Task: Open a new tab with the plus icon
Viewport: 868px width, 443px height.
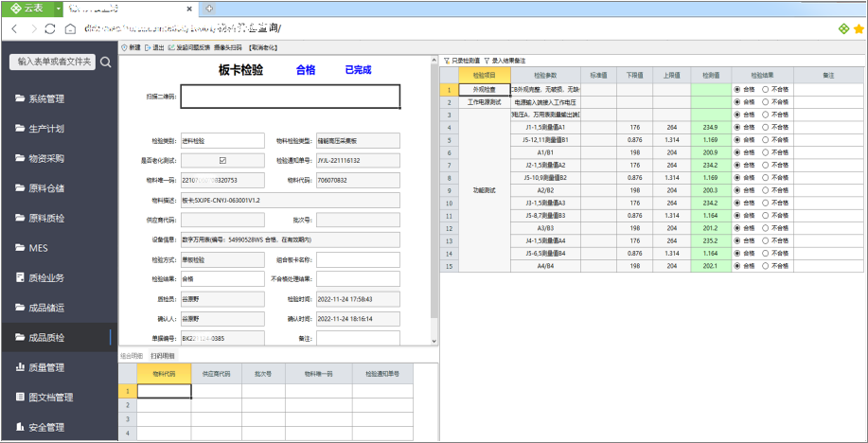Action: tap(209, 9)
